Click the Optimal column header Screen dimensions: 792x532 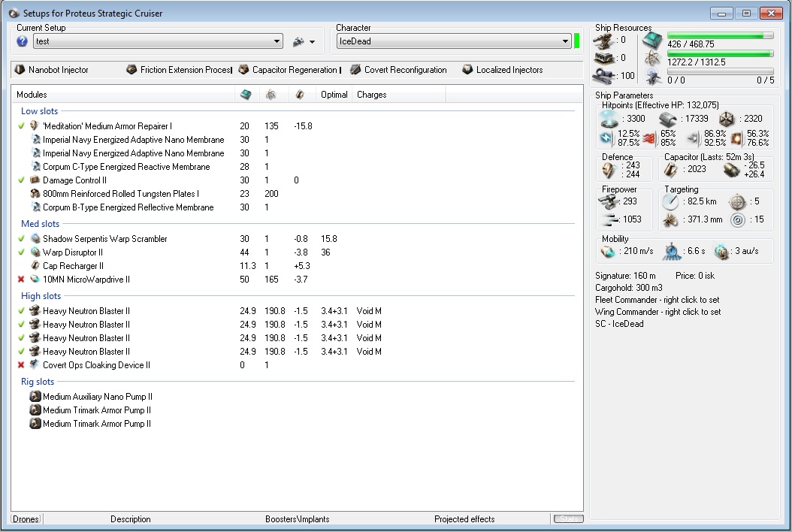tap(334, 95)
